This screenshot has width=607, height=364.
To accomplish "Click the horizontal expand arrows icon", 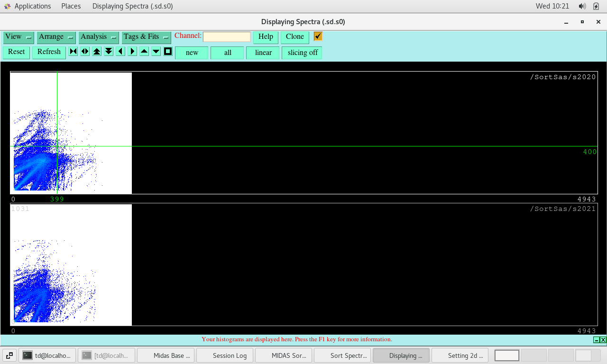I will click(x=85, y=52).
